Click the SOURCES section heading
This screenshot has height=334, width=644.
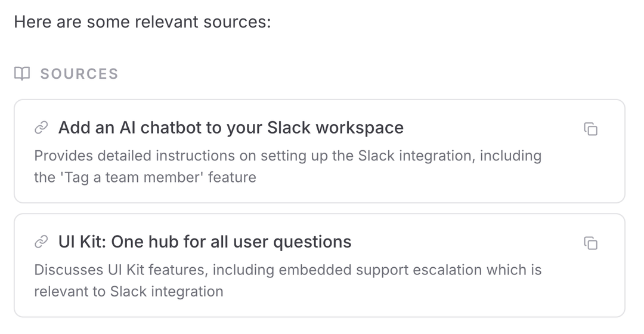tap(79, 74)
